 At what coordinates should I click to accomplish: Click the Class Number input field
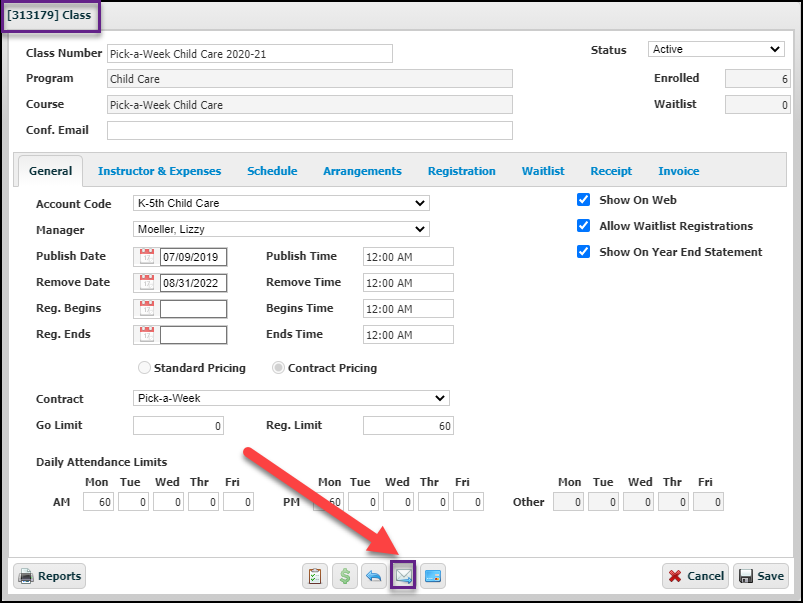[250, 54]
